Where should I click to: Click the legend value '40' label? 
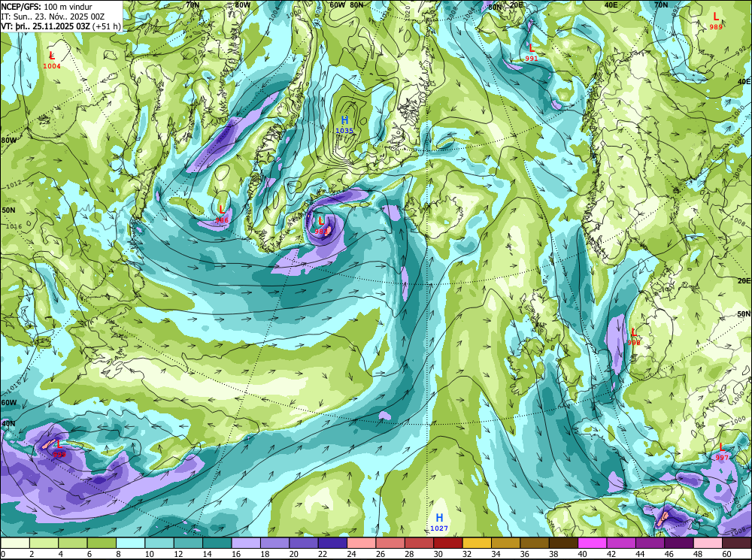tap(582, 554)
